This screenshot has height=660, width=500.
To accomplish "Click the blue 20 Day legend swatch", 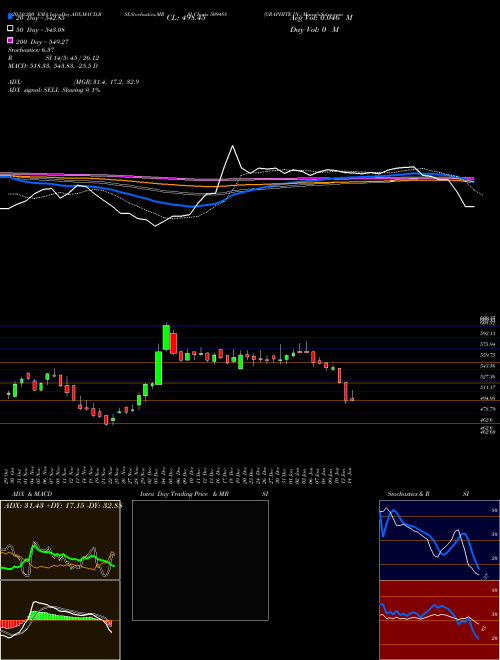I will pos(10,17).
